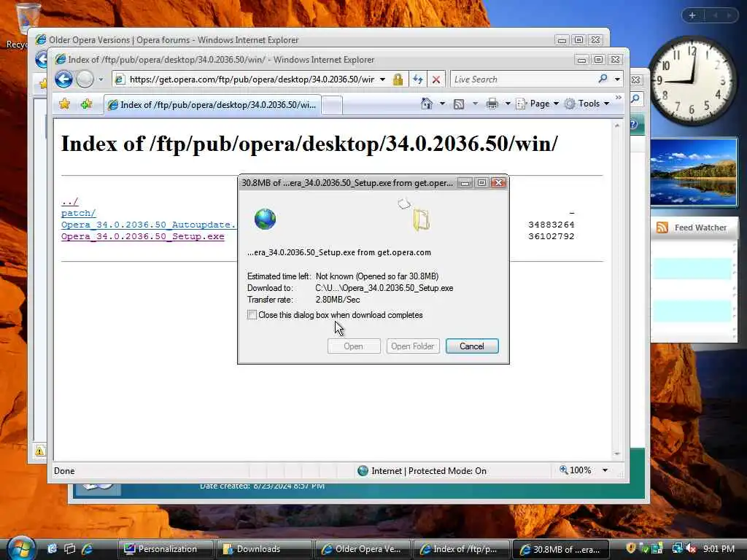Viewport: 747px width, 560px height.
Task: Click the slideshow gadget landscape picture
Action: (x=694, y=172)
